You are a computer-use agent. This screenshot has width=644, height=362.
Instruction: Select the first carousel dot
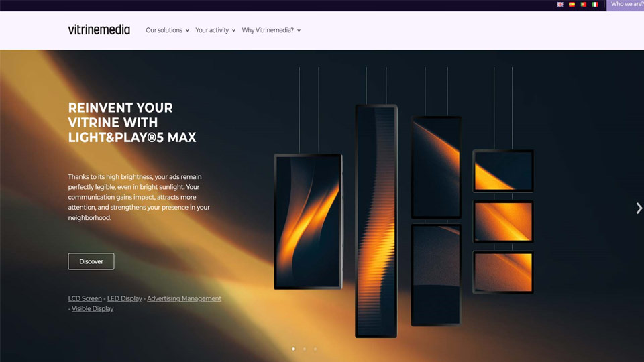(x=293, y=349)
